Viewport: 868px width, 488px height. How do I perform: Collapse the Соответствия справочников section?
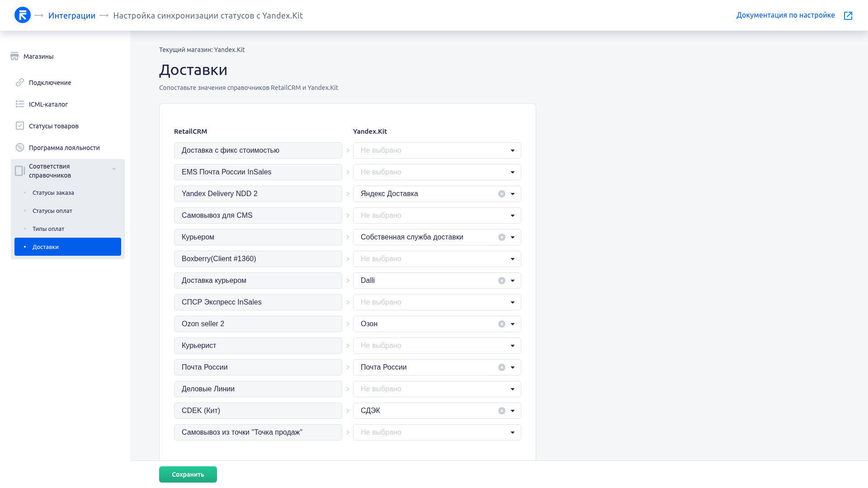114,169
